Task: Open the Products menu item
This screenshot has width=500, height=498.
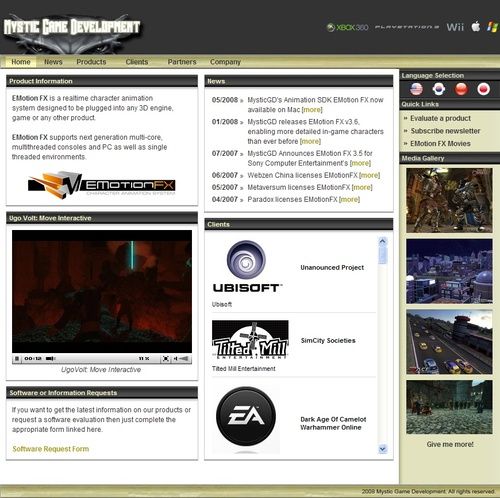Action: point(91,62)
